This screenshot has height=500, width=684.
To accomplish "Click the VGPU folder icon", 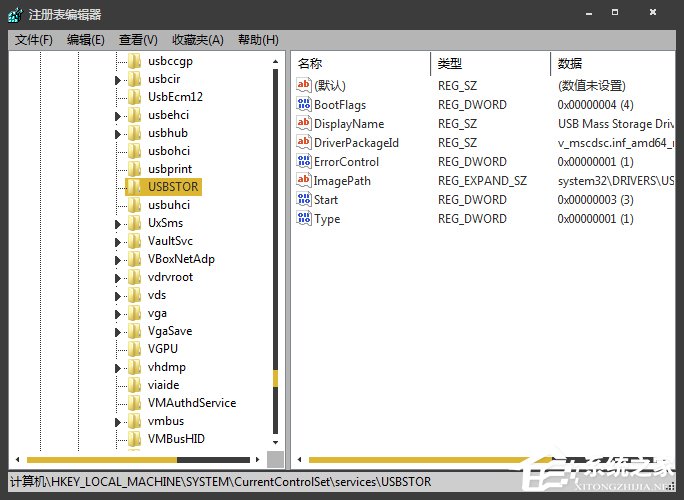I will click(135, 349).
